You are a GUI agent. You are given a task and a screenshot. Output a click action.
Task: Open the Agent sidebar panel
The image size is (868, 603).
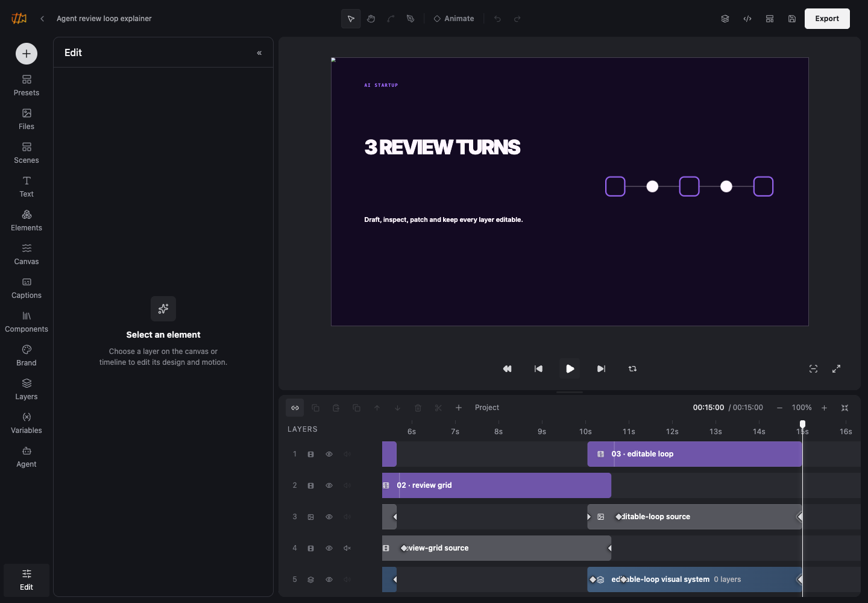[x=27, y=457]
